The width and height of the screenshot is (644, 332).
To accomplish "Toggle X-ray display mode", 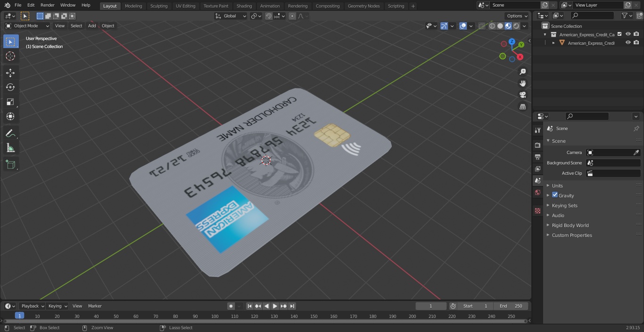I will coord(481,26).
